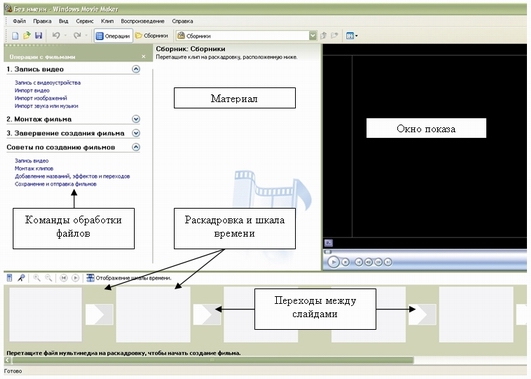The height and width of the screenshot is (379, 531).
Task: Click the transition cell after the first clip
Action: 99,314
